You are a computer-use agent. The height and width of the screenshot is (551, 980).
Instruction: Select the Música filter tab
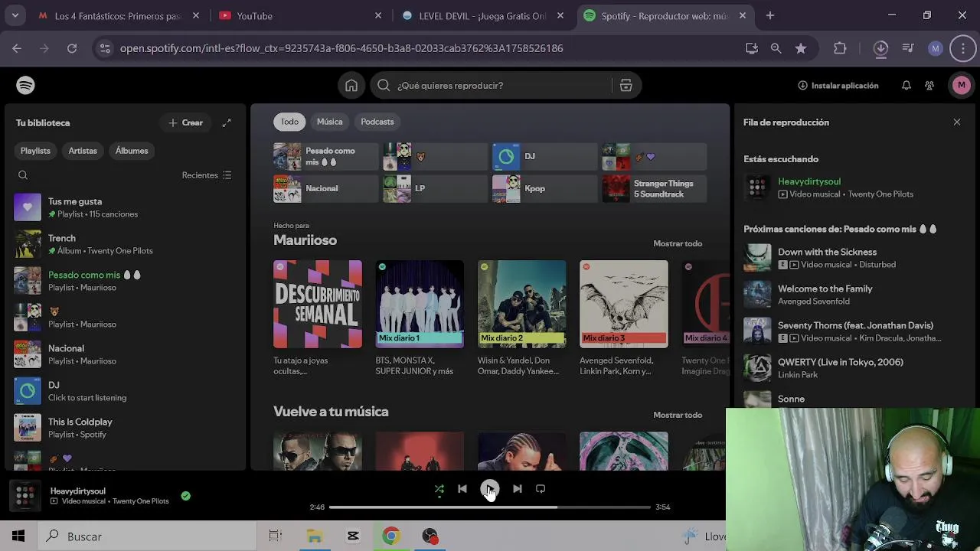click(x=330, y=122)
